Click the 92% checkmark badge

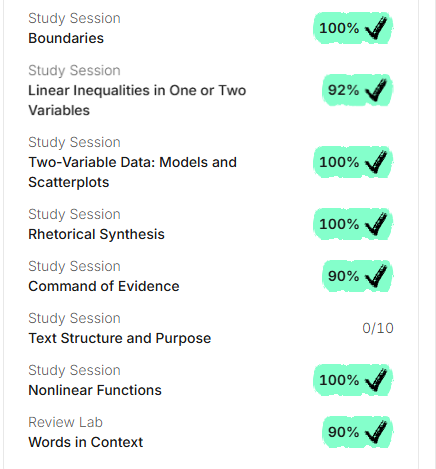[357, 90]
